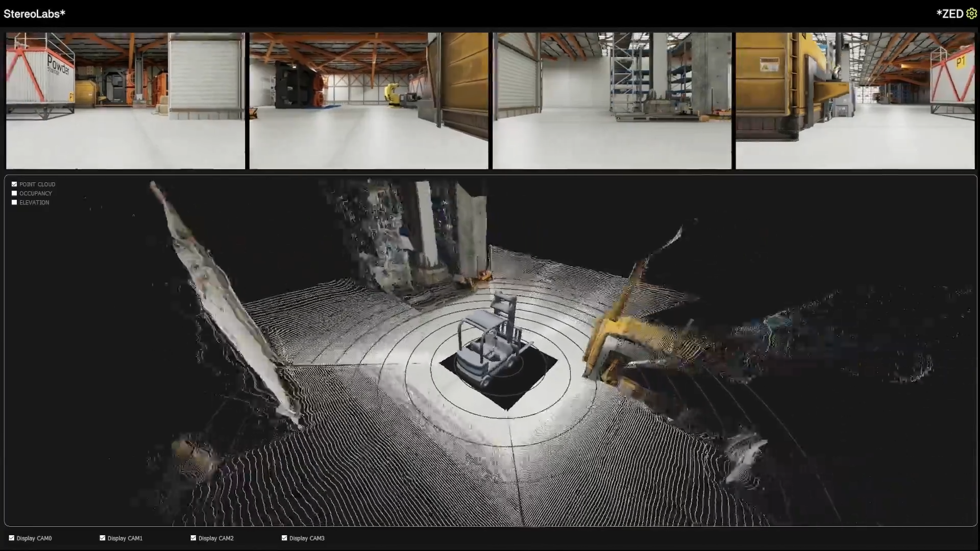The height and width of the screenshot is (551, 980).
Task: Select the camera feed showing P1 container
Action: point(855,101)
